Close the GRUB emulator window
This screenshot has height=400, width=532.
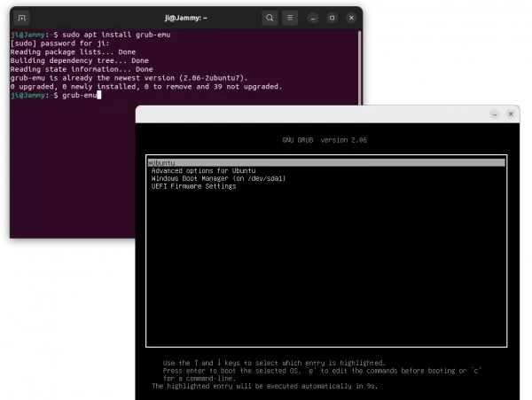point(511,114)
